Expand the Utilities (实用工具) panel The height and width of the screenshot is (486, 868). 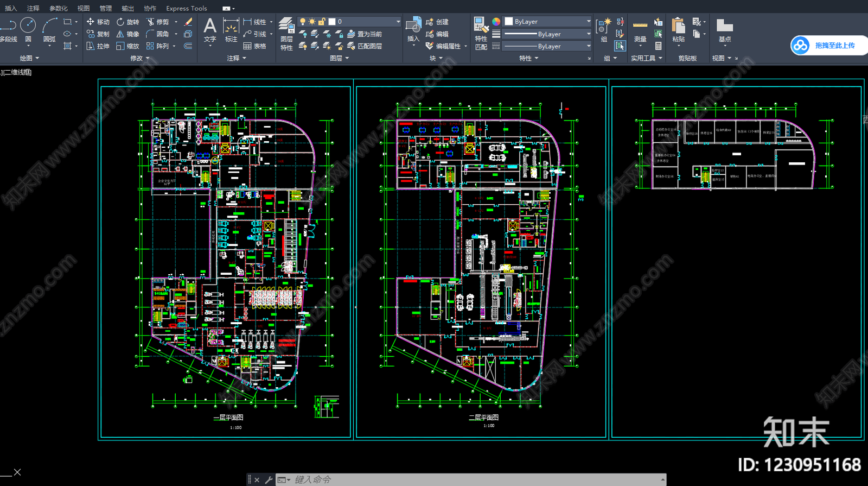point(647,58)
